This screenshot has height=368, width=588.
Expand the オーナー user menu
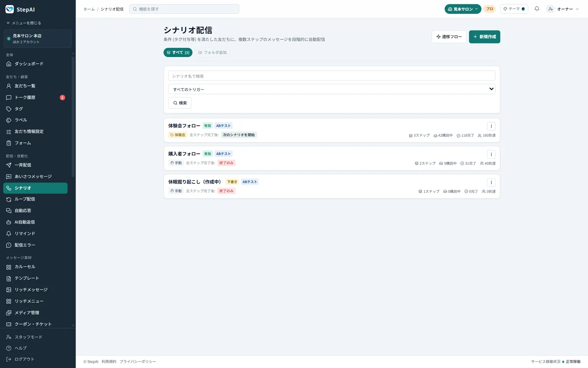click(563, 9)
